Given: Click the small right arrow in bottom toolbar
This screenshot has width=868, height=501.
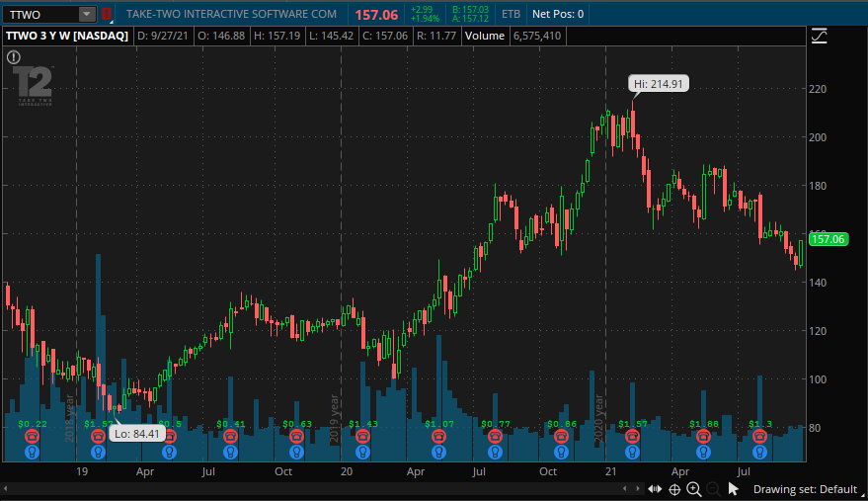Looking at the screenshot, I should (638, 489).
